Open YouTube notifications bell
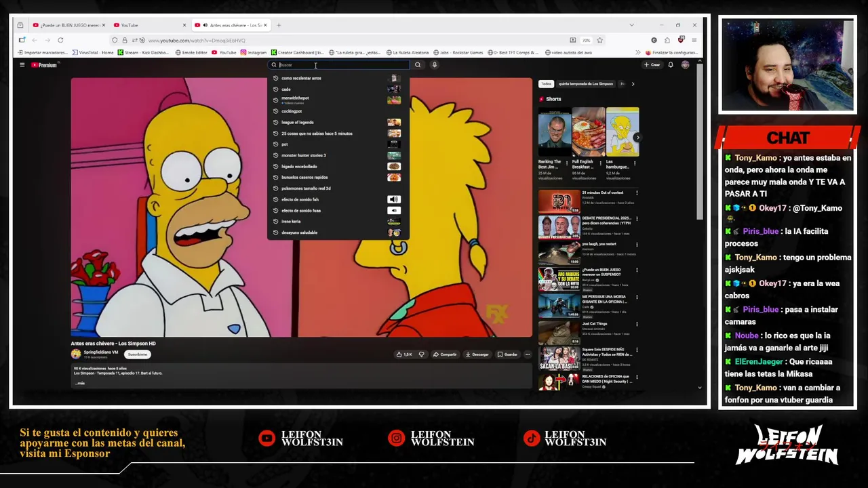Viewport: 868px width, 488px height. coord(671,65)
